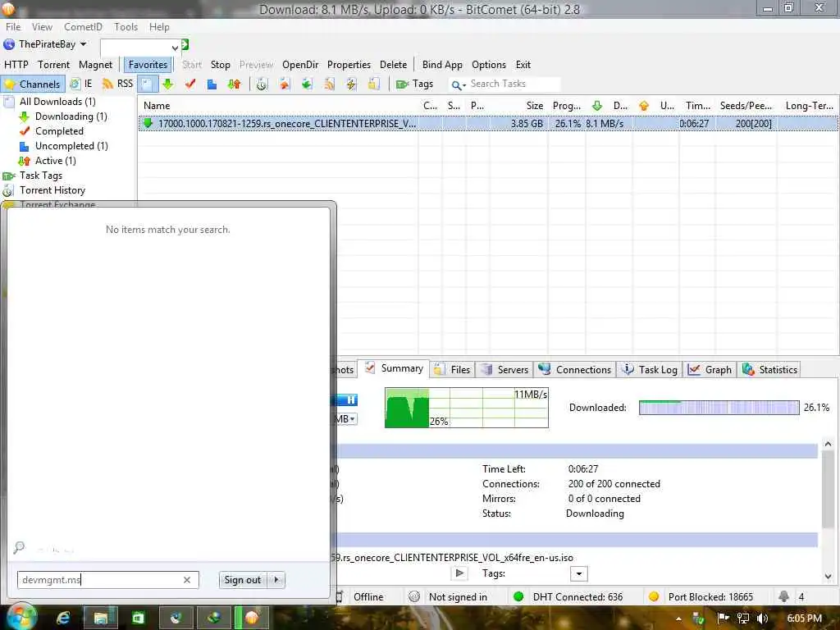Click the green Go arrow beside address box

(185, 45)
